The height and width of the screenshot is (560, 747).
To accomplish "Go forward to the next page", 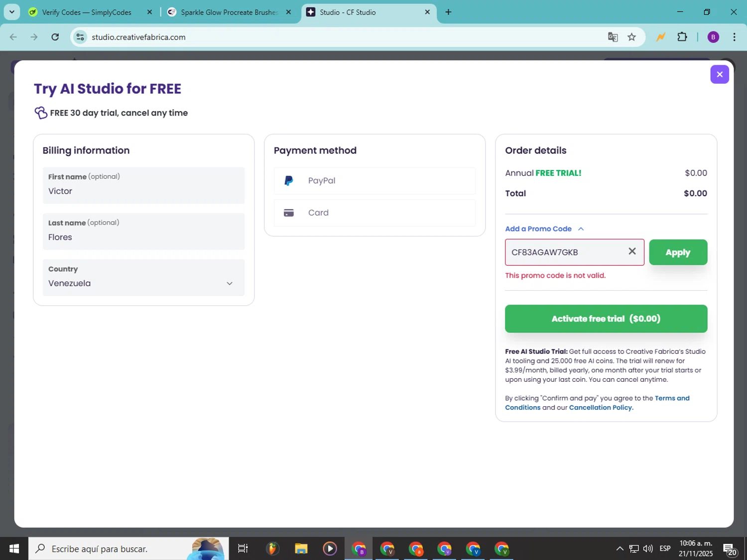I will (34, 37).
